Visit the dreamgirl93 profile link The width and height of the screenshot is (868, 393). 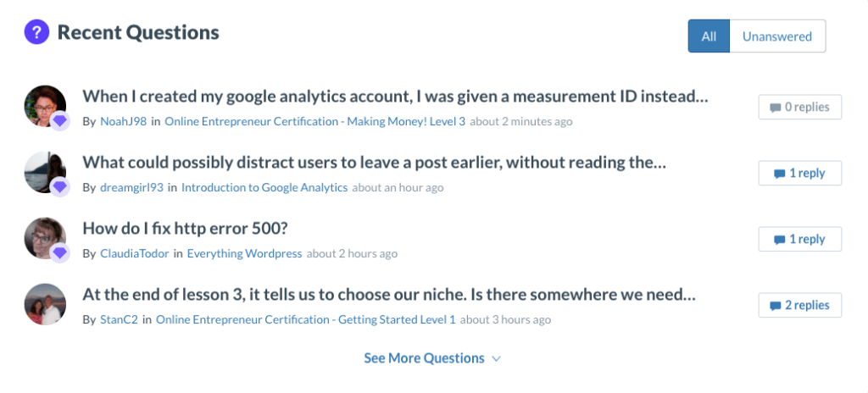coord(132,187)
